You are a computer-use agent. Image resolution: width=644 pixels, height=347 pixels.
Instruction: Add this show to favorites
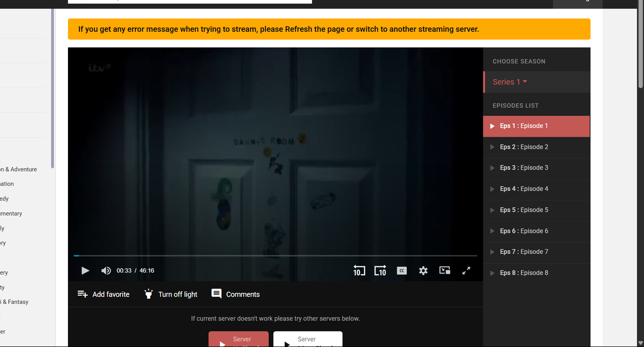[103, 294]
